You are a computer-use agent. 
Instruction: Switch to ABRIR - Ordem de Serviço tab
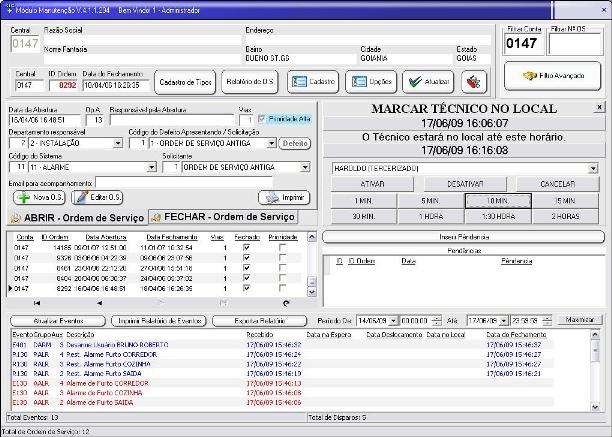tap(77, 218)
